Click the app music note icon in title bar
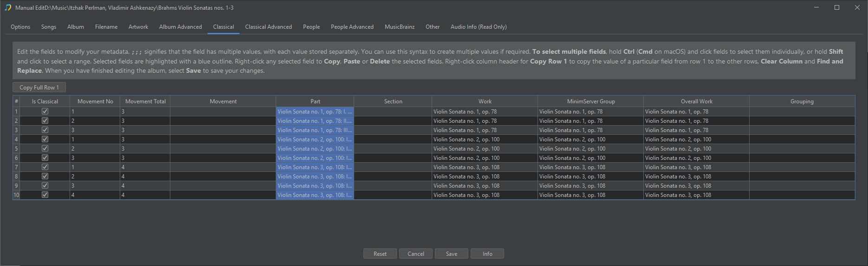The height and width of the screenshot is (266, 868). pyautogui.click(x=8, y=7)
